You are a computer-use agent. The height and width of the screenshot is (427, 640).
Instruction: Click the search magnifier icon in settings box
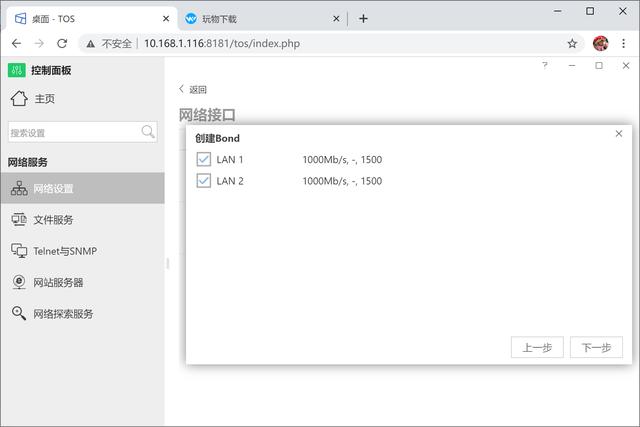[148, 132]
